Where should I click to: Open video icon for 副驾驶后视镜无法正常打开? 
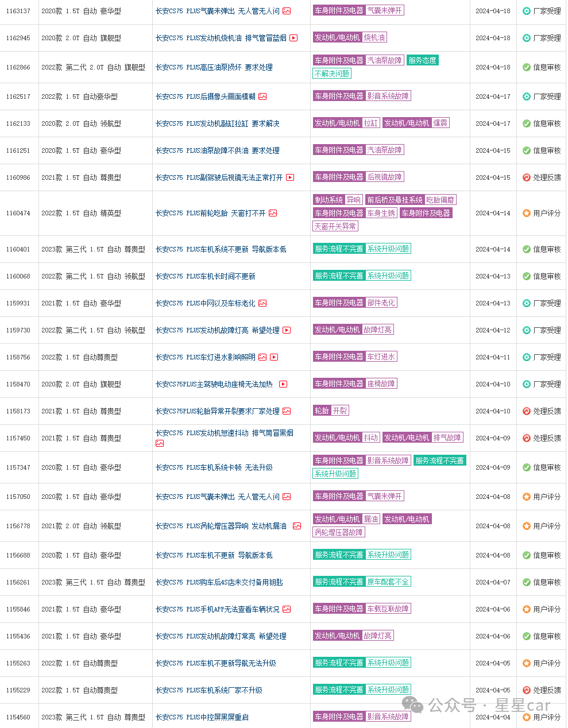coord(290,177)
